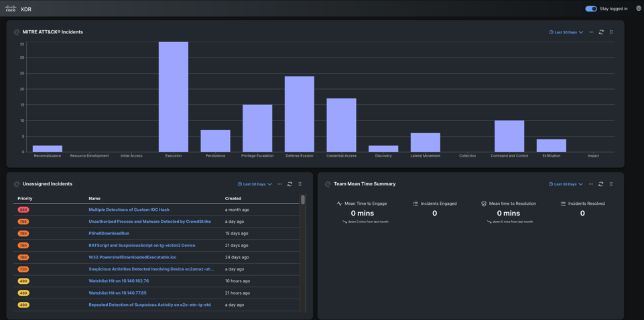The width and height of the screenshot is (644, 320).
Task: Click the Discovery bar in chart
Action: pyautogui.click(x=383, y=149)
